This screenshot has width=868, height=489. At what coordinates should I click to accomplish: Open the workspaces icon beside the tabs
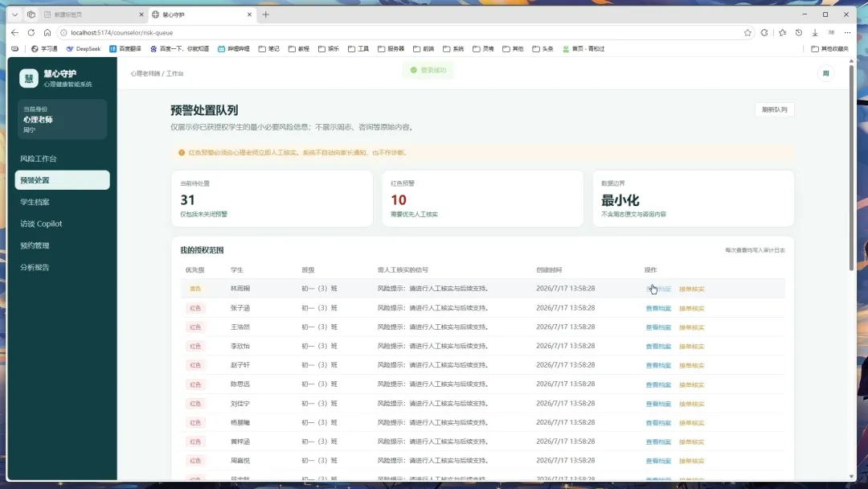[31, 14]
